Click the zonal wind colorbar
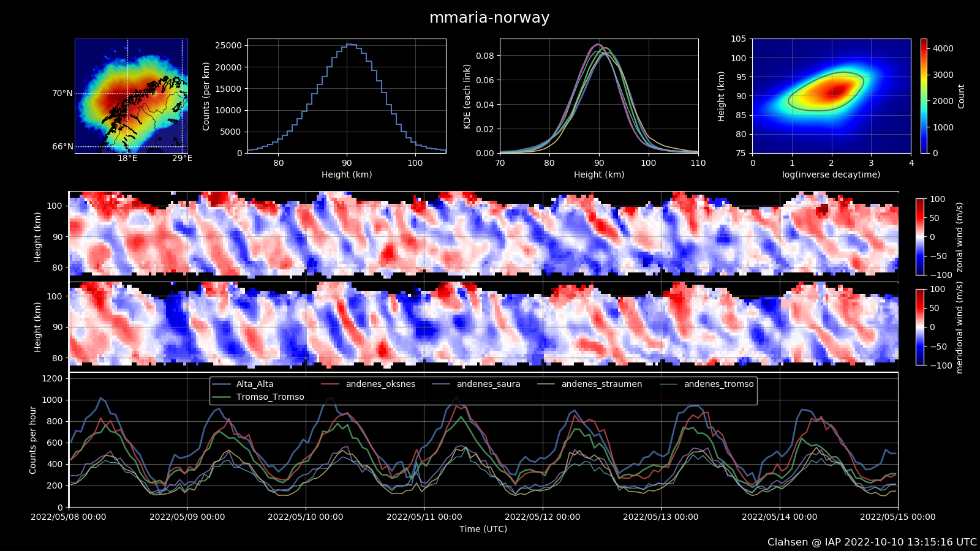The width and height of the screenshot is (980, 551). coord(920,237)
